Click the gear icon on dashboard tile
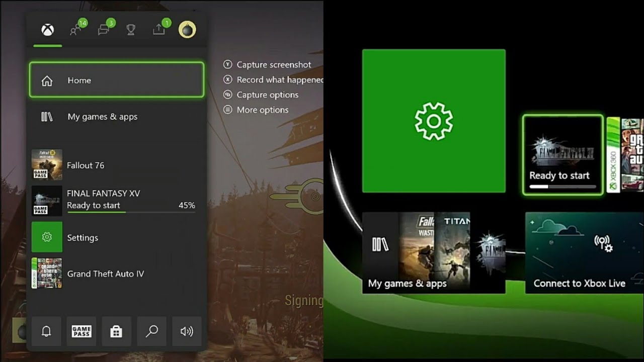Viewport: 644px width, 362px height. [x=434, y=121]
